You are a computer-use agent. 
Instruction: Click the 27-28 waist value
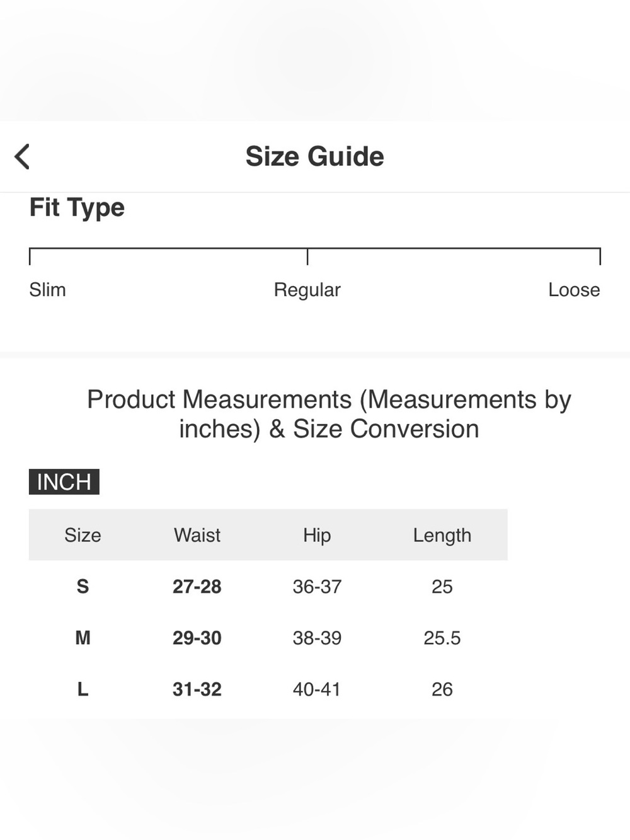[197, 587]
